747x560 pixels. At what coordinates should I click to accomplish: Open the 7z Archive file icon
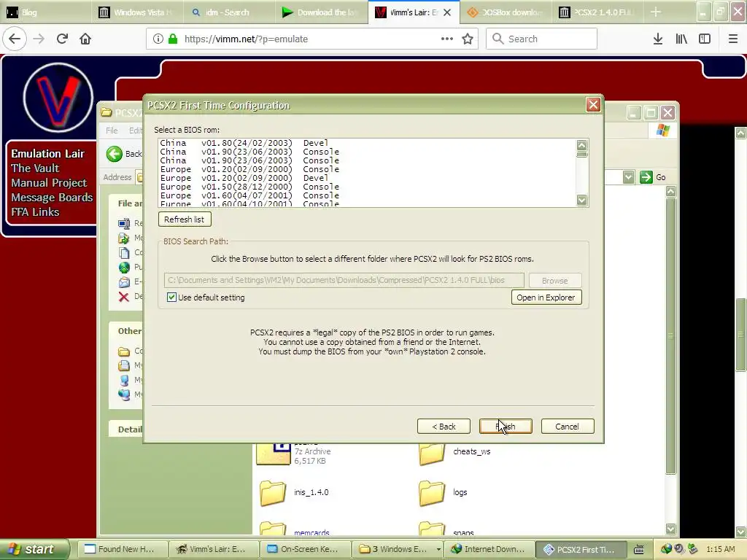(273, 454)
